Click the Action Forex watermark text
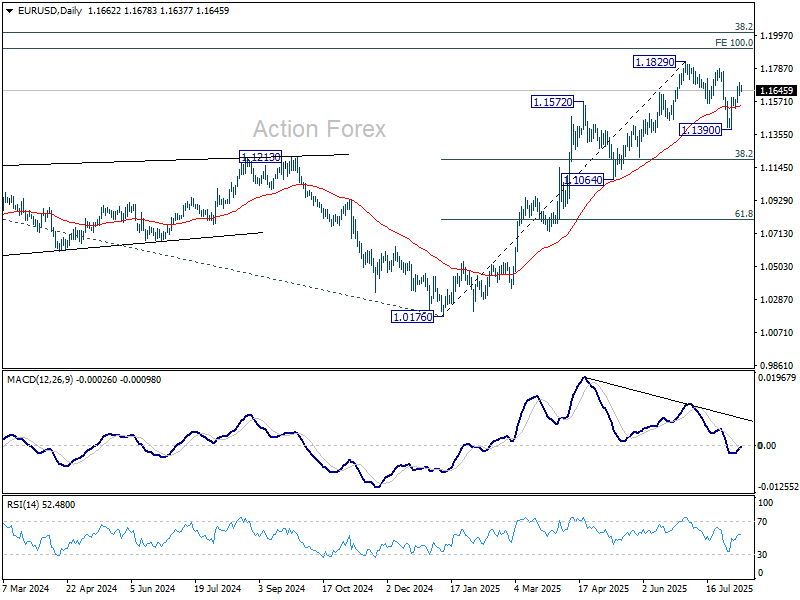The height and width of the screenshot is (600, 800). click(319, 129)
